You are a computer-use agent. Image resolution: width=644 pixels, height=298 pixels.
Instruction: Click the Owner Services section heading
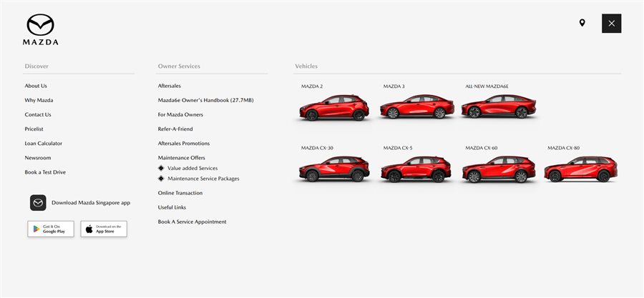179,66
